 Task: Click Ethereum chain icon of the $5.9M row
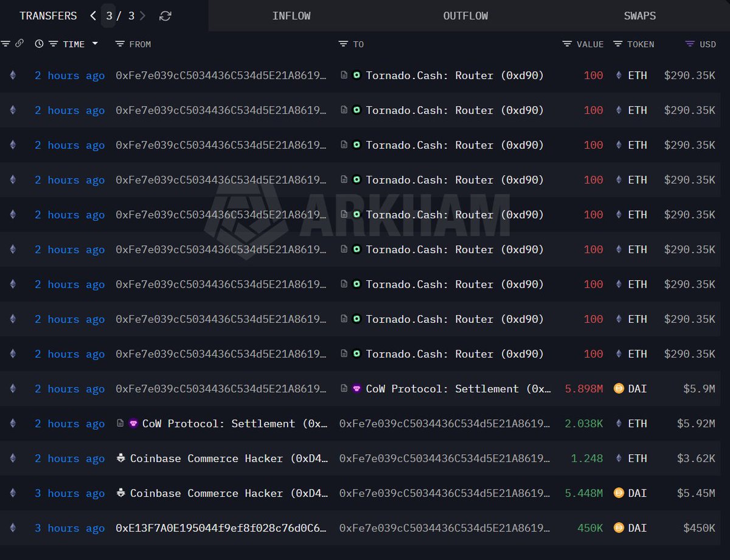click(13, 389)
